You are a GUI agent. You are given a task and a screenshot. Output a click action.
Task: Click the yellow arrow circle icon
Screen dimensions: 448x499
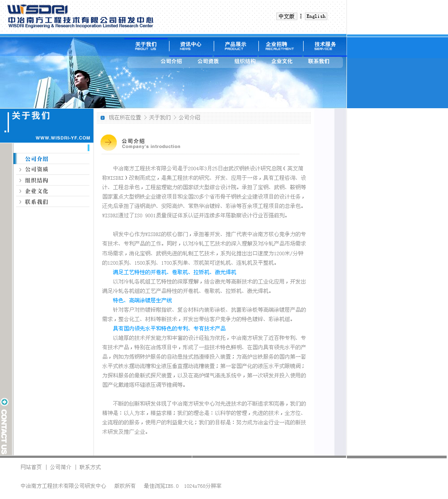point(109,142)
